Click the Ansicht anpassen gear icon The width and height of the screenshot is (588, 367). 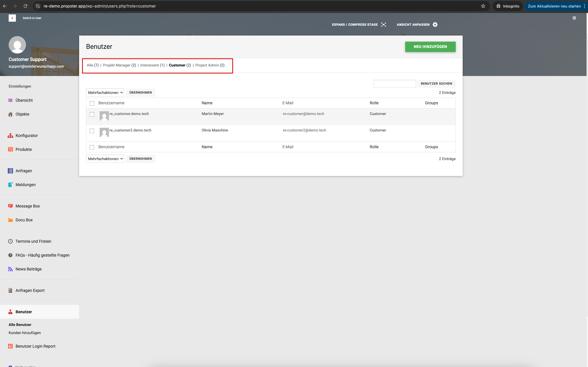click(x=435, y=25)
